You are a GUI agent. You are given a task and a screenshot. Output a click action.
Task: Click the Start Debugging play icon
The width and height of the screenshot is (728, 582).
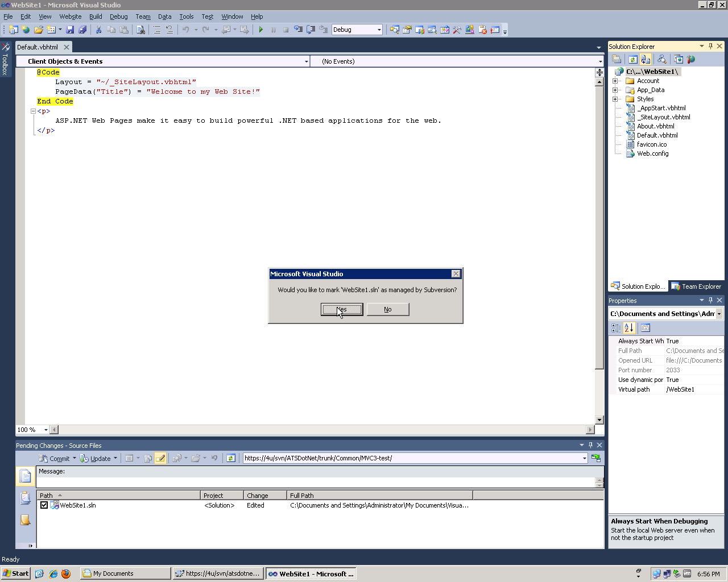click(261, 30)
